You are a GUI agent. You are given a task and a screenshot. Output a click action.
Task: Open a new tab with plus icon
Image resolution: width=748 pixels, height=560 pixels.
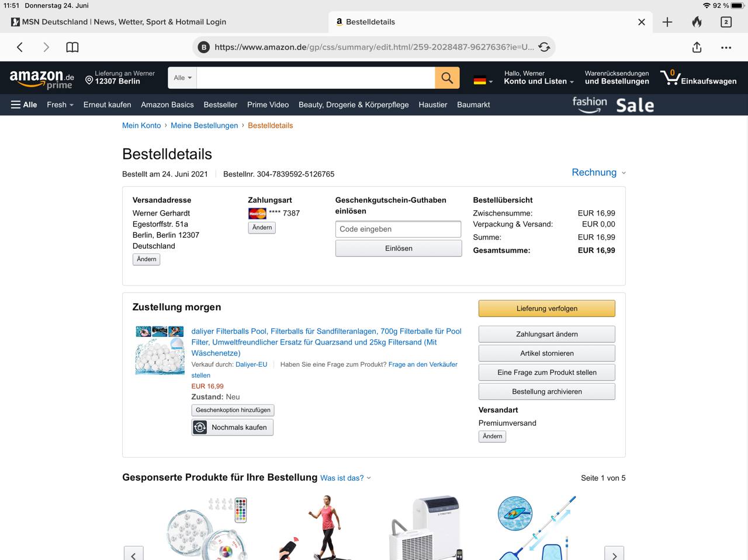(667, 22)
